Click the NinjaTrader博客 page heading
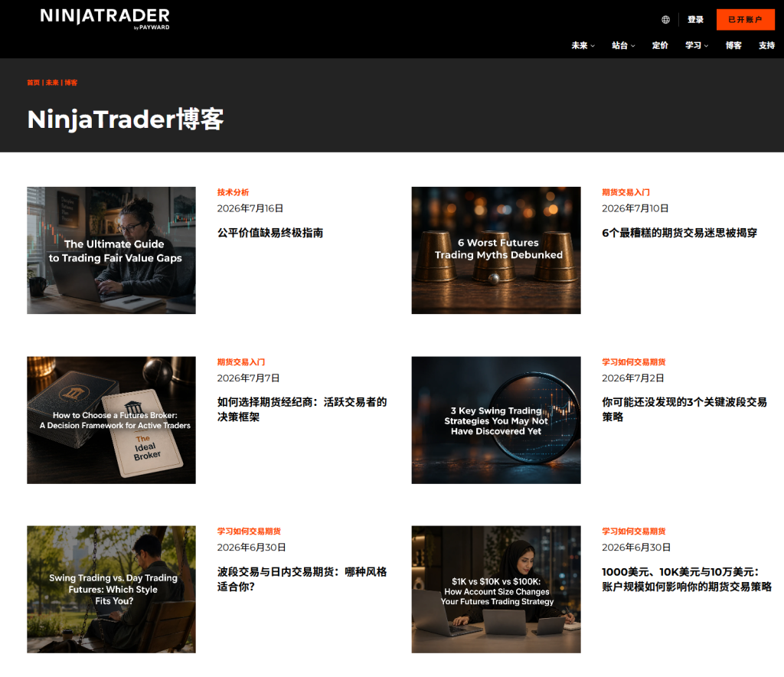Image resolution: width=784 pixels, height=677 pixels. coord(125,119)
